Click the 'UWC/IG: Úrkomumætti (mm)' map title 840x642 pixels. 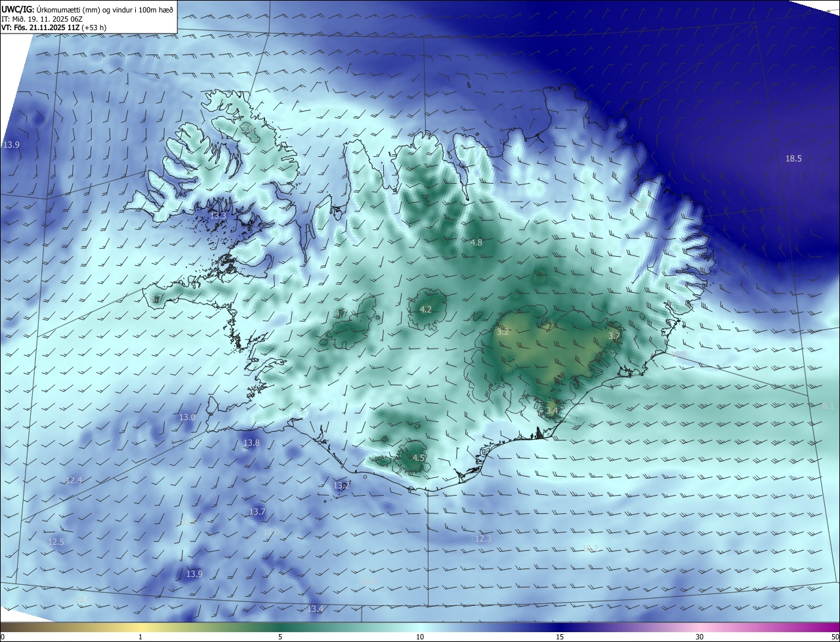pos(87,9)
